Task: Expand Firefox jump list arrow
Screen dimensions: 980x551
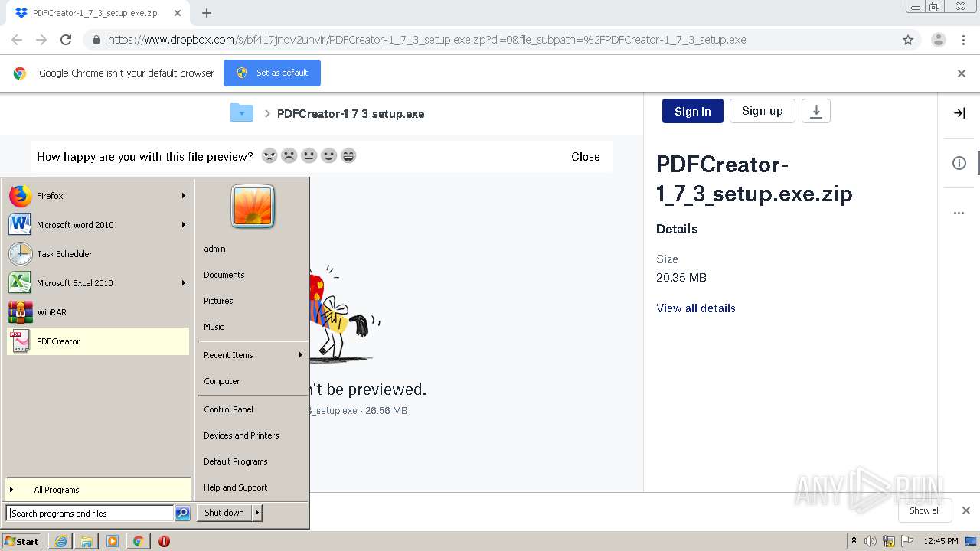Action: coord(184,196)
